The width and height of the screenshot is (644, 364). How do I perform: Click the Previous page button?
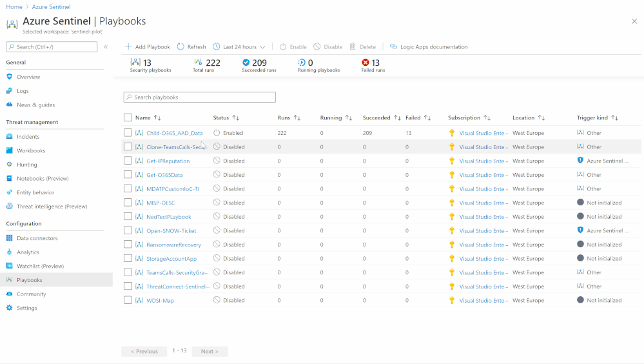(144, 351)
